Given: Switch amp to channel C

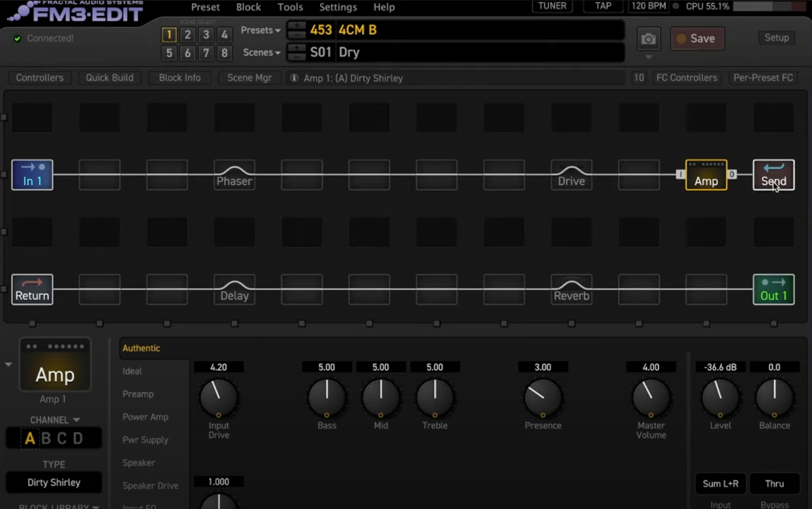Looking at the screenshot, I should tap(62, 439).
